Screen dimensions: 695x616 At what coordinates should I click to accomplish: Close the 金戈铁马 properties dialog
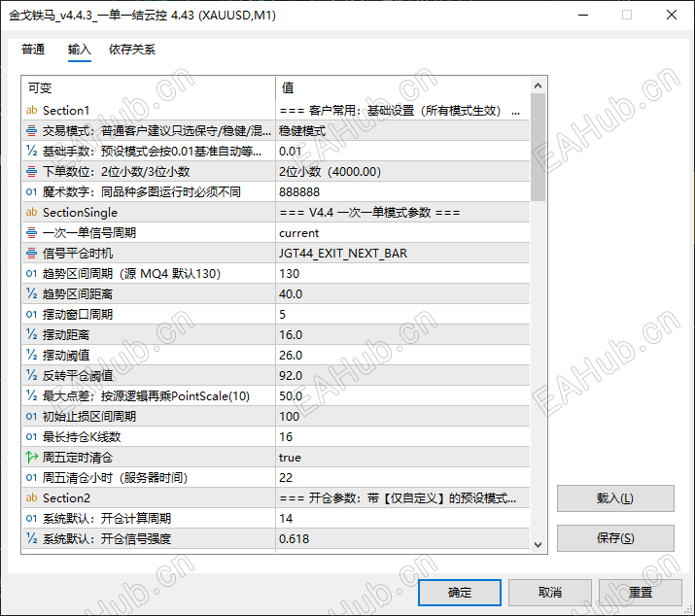[x=672, y=15]
